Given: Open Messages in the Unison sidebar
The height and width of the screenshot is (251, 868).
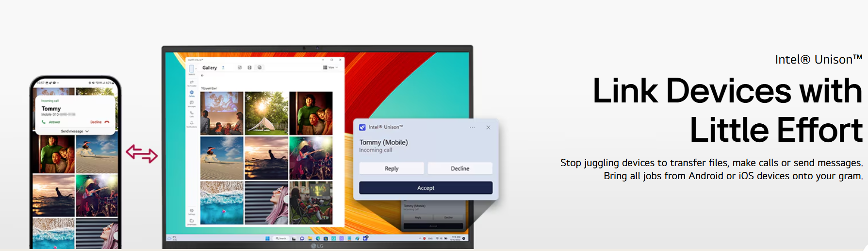Looking at the screenshot, I should pos(192,103).
